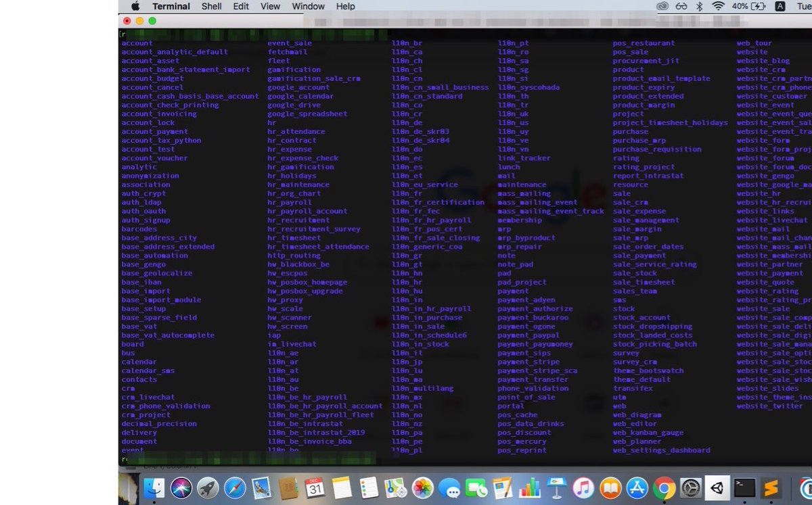
Task: Click 'crm_phone_validation' entry
Action: (166, 406)
